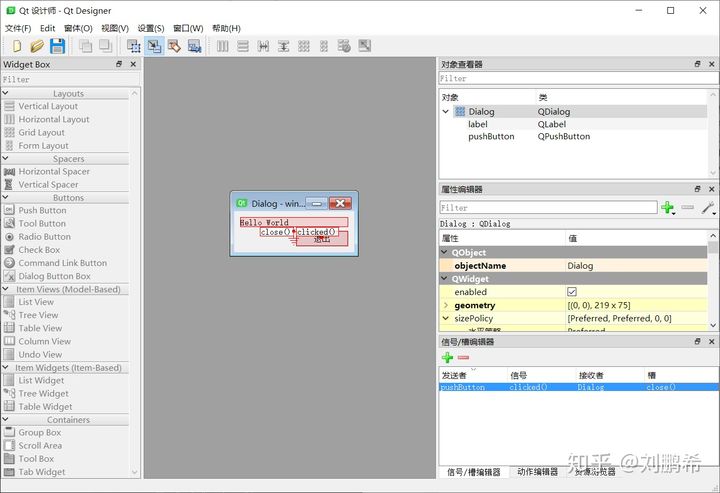The height and width of the screenshot is (493, 720).
Task: Collapse the QWidget property group
Action: point(444,279)
